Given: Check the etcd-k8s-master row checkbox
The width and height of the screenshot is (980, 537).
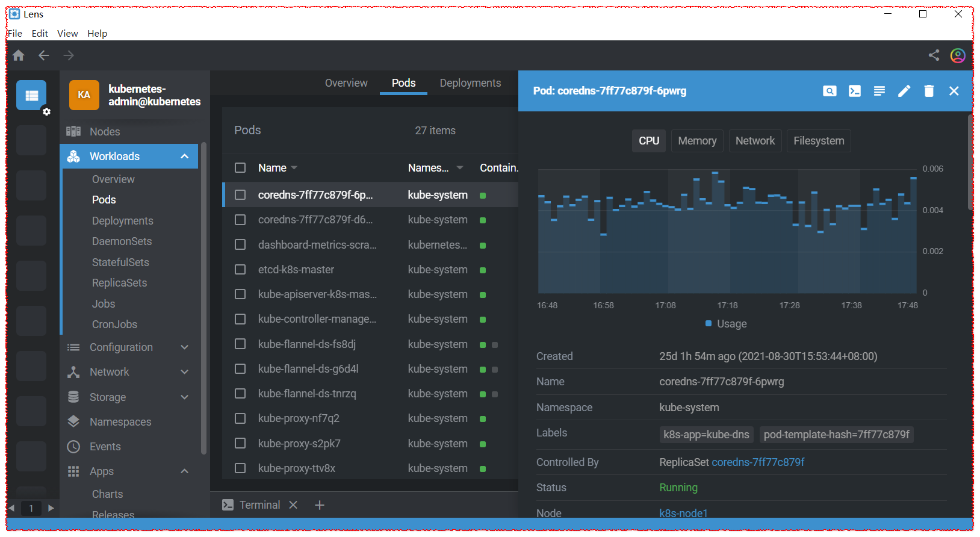Looking at the screenshot, I should 240,270.
